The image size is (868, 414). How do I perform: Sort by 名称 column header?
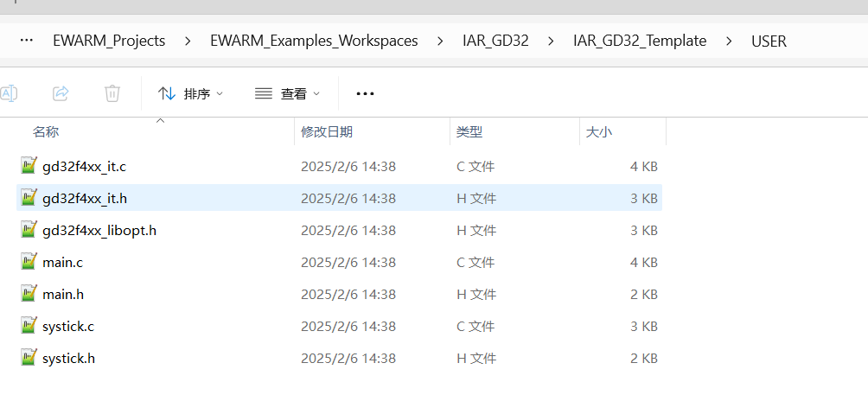pos(46,131)
